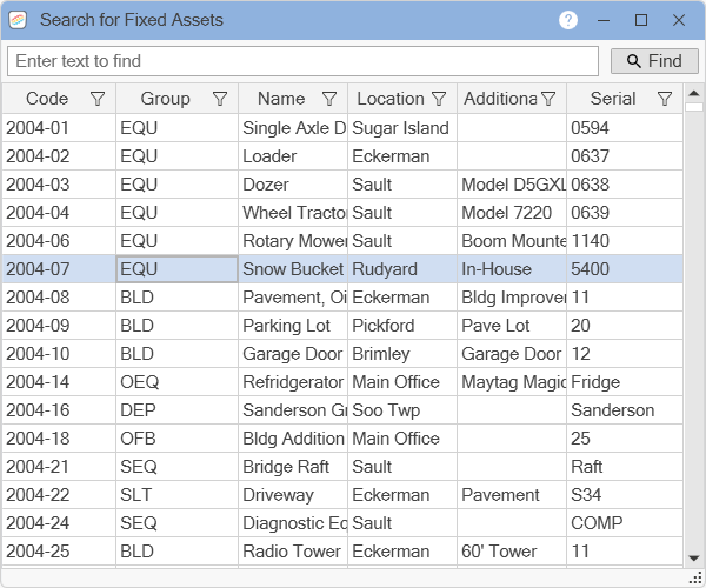
Task: Open the Serial column filter funnel
Action: [x=664, y=99]
